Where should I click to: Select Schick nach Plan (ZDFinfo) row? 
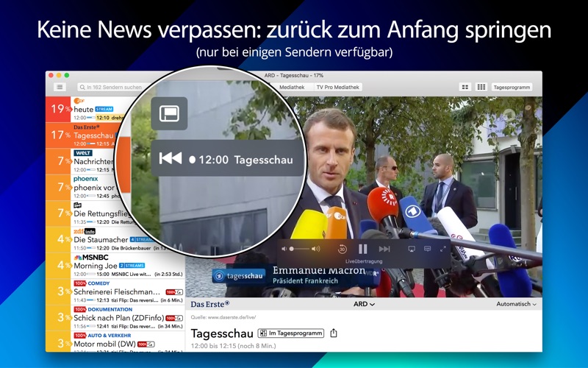[x=115, y=317]
